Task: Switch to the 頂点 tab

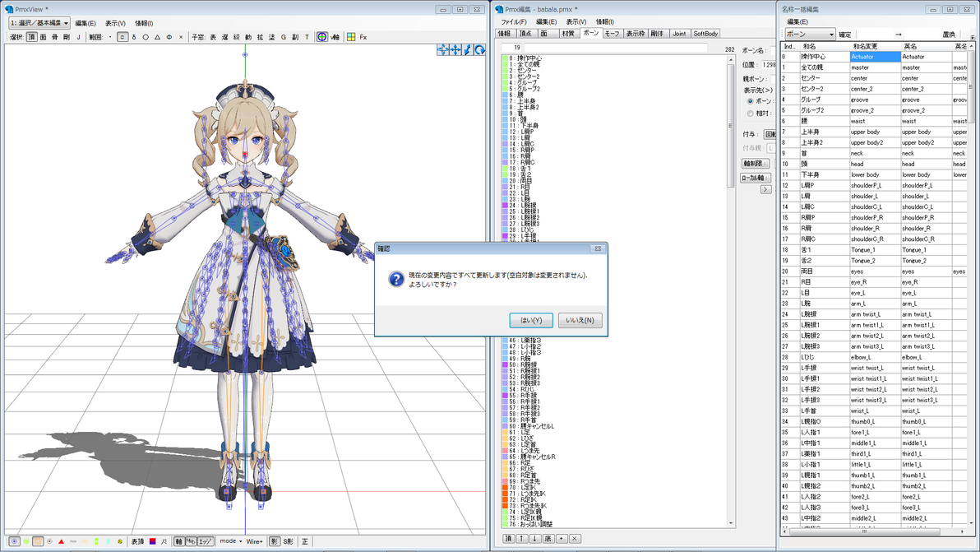Action: pyautogui.click(x=525, y=34)
